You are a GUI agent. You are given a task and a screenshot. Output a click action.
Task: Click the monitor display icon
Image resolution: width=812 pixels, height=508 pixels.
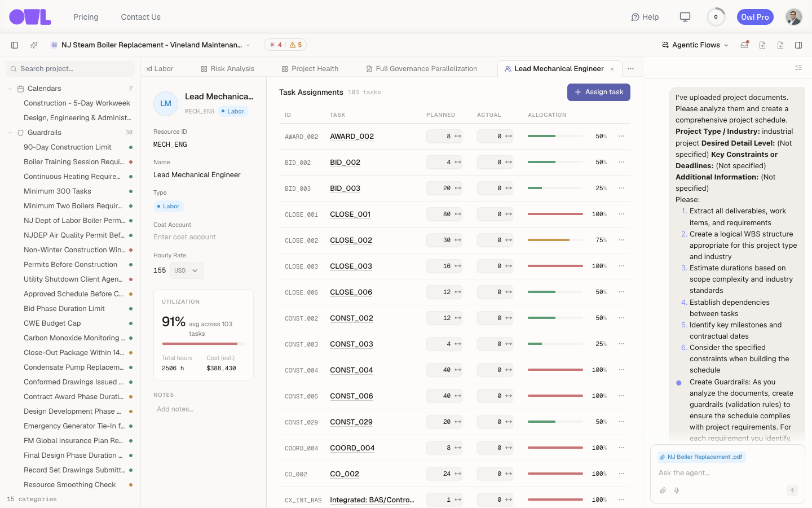(685, 17)
